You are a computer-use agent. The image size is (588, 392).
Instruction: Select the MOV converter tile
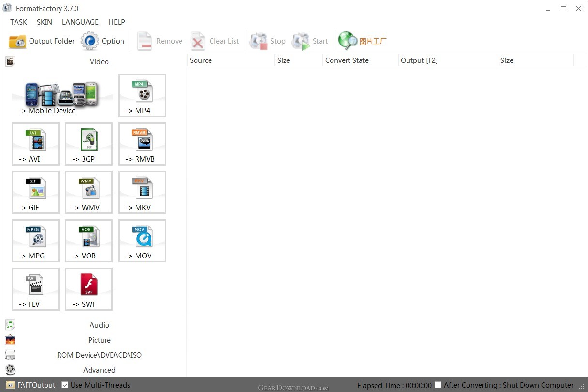pyautogui.click(x=142, y=241)
